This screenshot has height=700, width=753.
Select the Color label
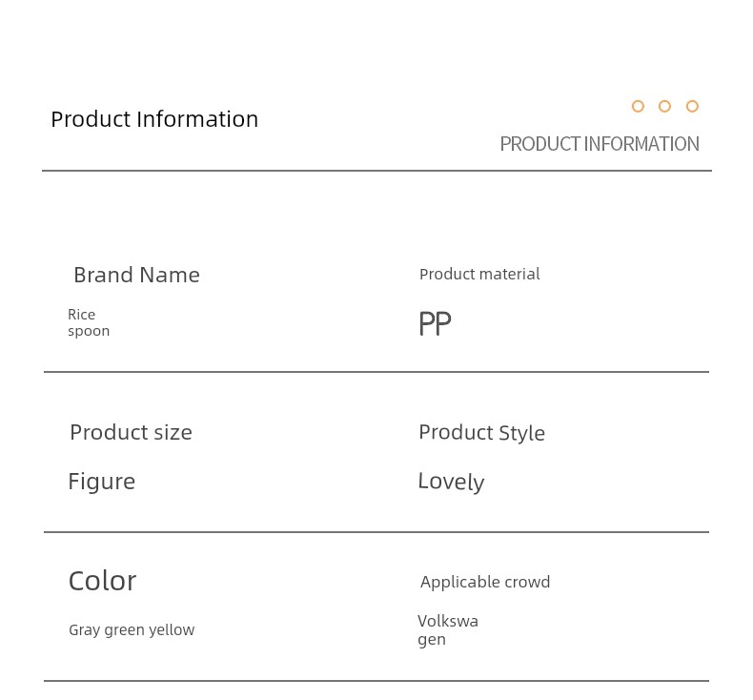click(x=103, y=581)
